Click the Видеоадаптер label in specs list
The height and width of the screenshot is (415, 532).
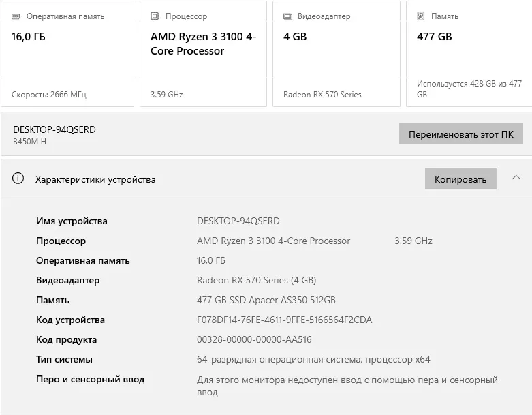pyautogui.click(x=68, y=280)
